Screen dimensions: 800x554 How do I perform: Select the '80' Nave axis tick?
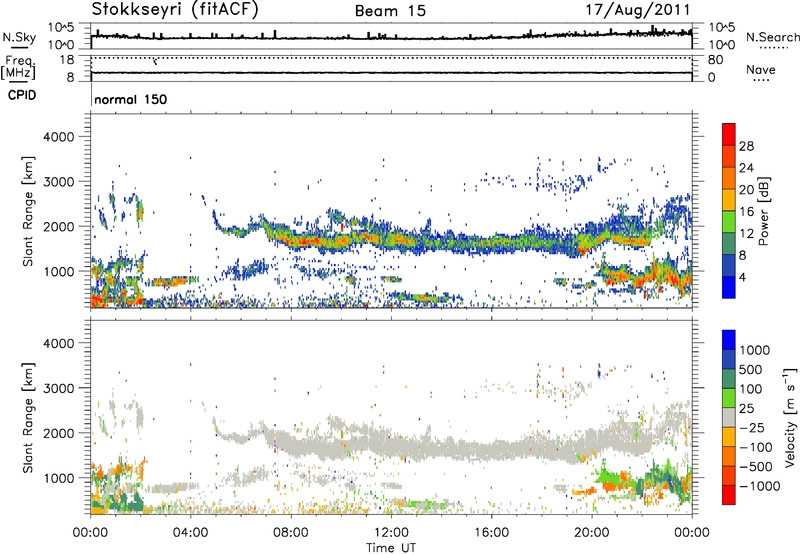[x=715, y=60]
